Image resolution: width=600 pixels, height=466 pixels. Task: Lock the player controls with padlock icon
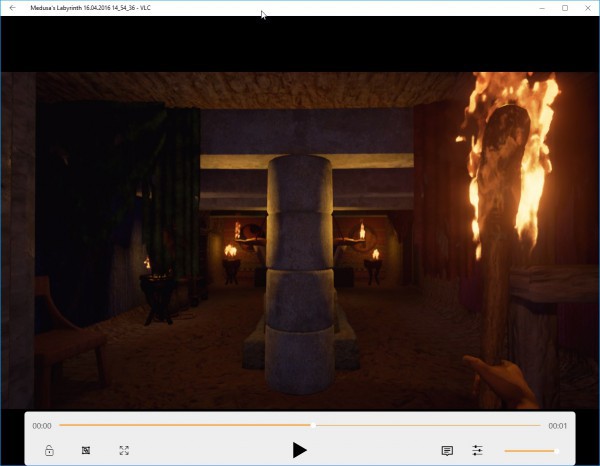tap(49, 450)
